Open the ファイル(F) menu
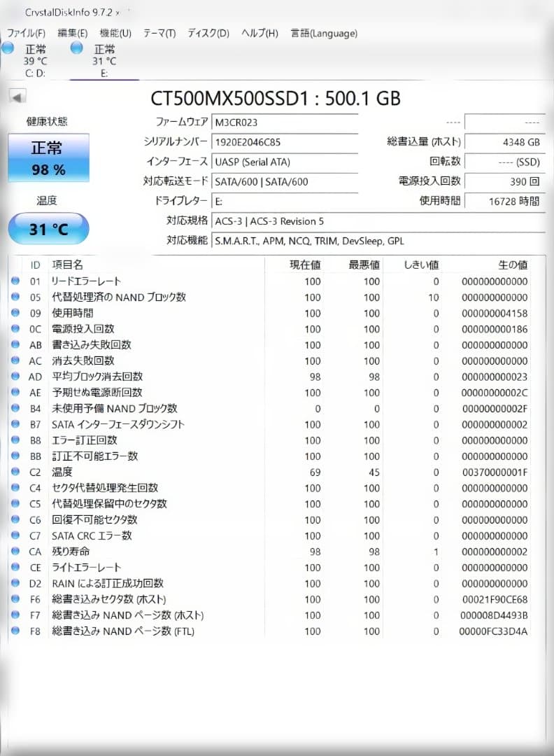The width and height of the screenshot is (554, 756). coord(26,34)
